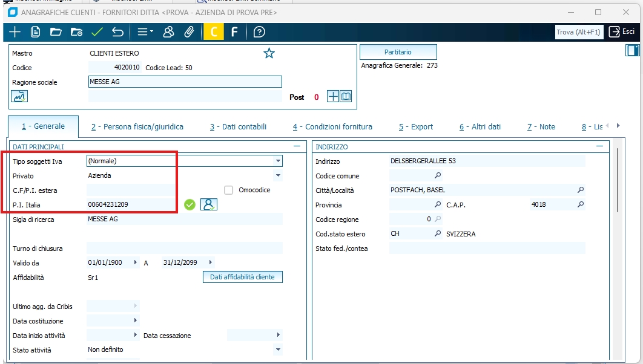
Task: Click the undo arrow in toolbar
Action: 118,32
